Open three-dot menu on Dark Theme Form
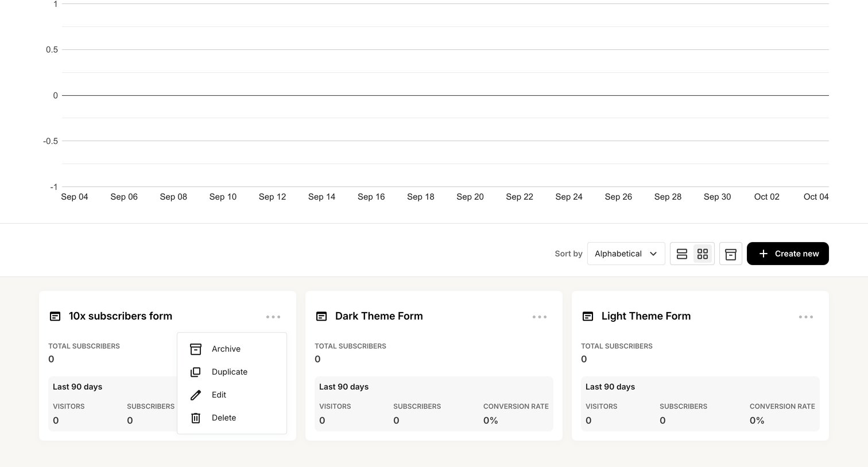This screenshot has height=467, width=868. 540,317
